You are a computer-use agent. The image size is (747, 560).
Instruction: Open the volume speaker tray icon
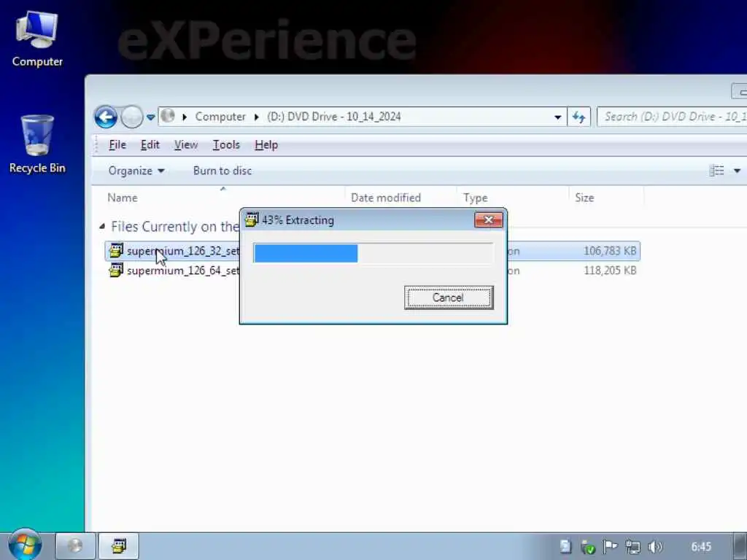click(656, 547)
